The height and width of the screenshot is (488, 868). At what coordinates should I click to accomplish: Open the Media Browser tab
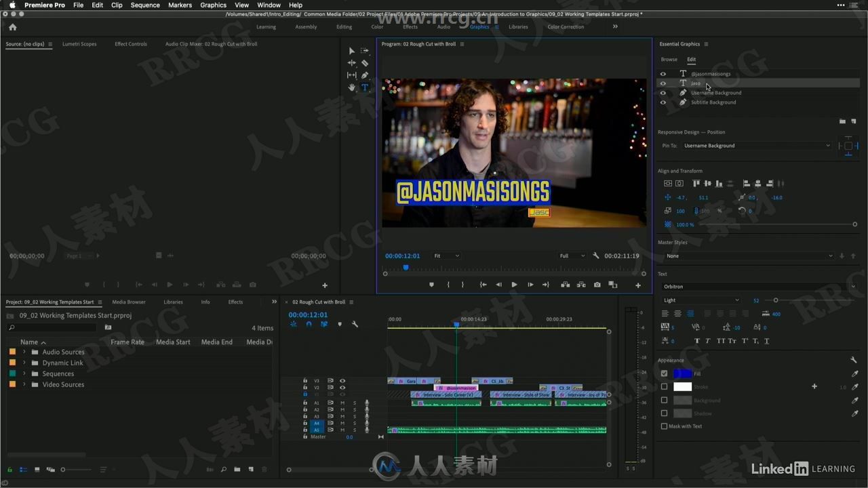point(129,302)
